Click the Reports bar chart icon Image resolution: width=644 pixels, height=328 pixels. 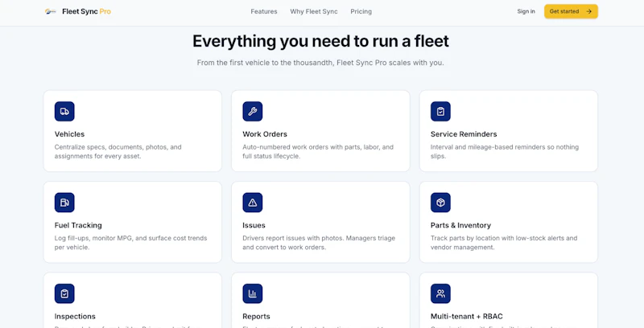253,293
